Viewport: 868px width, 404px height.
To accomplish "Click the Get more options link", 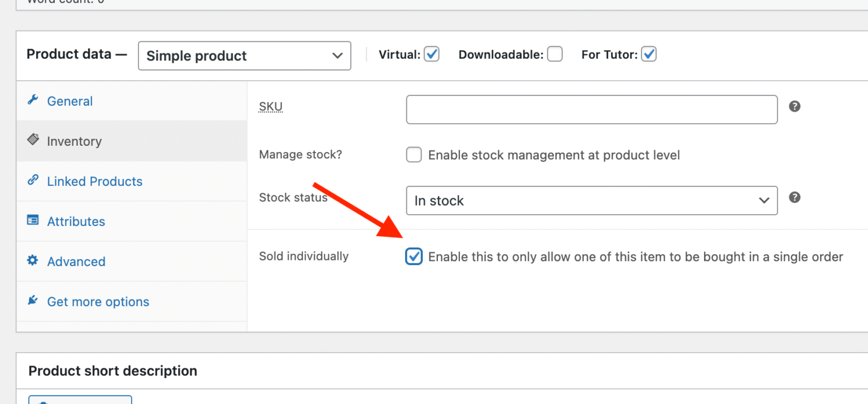I will [x=98, y=301].
